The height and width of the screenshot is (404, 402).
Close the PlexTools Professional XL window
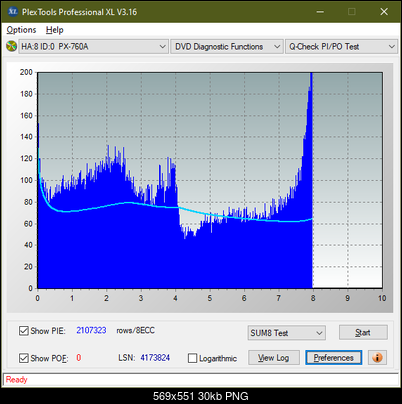[384, 12]
